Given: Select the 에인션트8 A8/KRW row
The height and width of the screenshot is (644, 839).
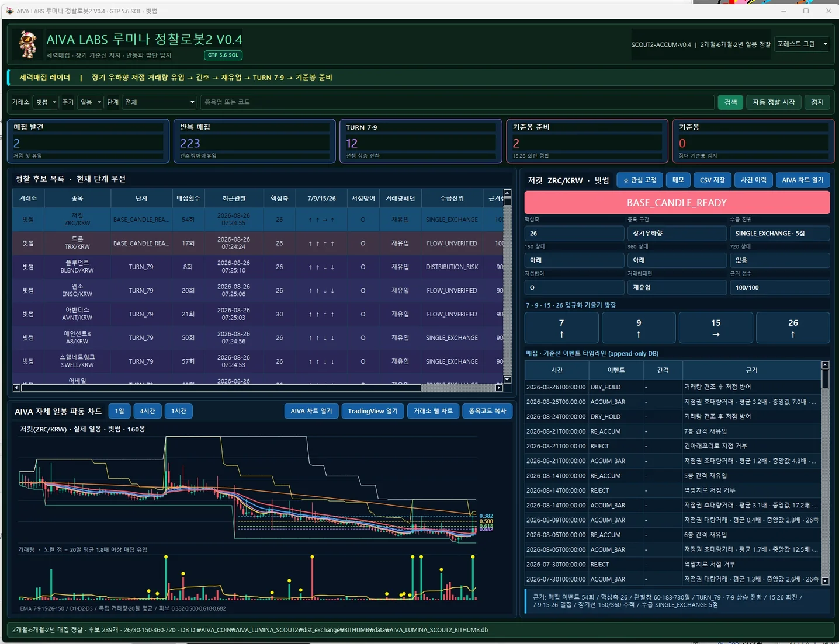Looking at the screenshot, I should point(257,337).
